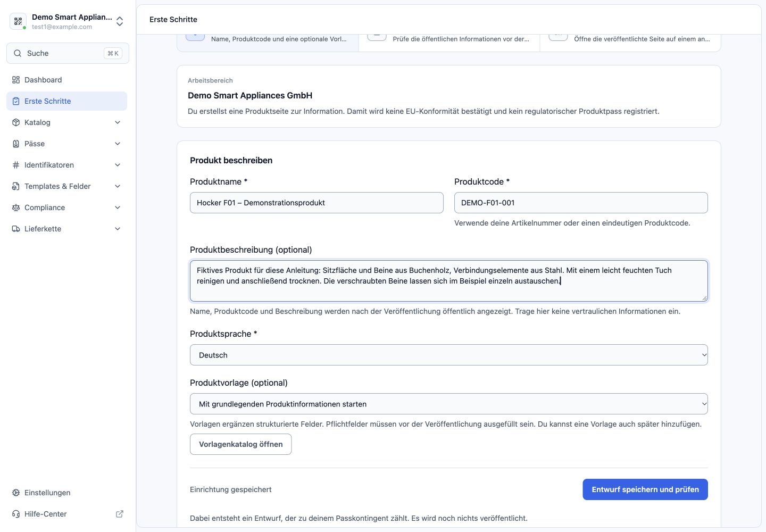
Task: Click into the Produktbeschreibung text area
Action: point(449,281)
